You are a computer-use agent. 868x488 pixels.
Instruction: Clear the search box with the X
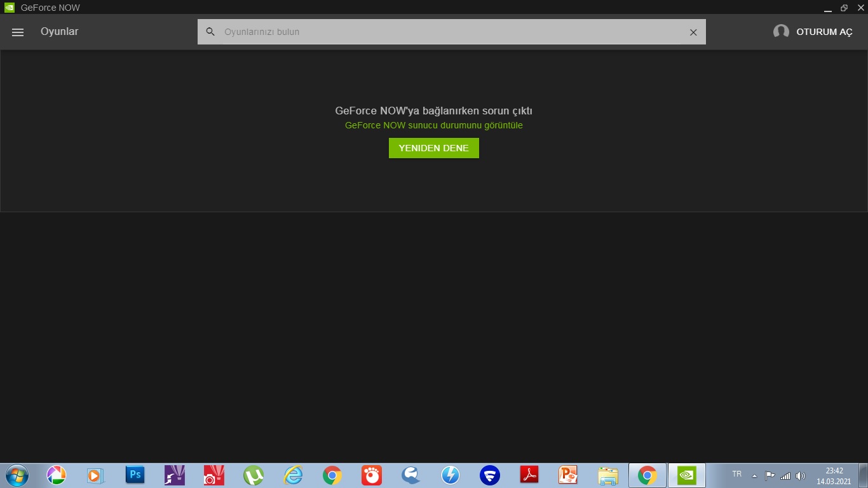click(x=693, y=32)
